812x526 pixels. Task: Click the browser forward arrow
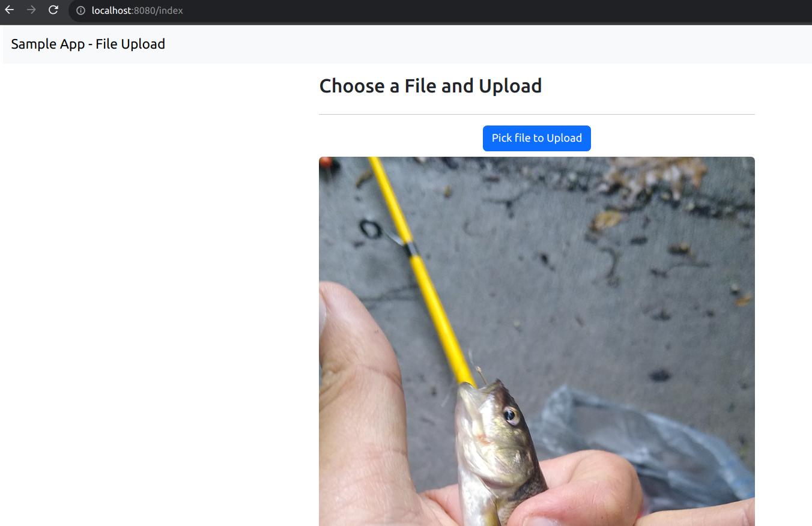coord(31,10)
